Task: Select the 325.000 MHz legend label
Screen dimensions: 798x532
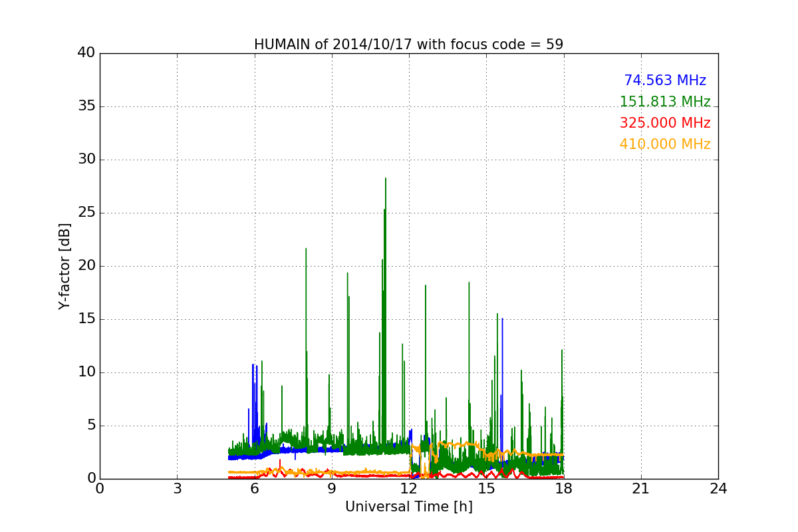Action: pos(665,123)
